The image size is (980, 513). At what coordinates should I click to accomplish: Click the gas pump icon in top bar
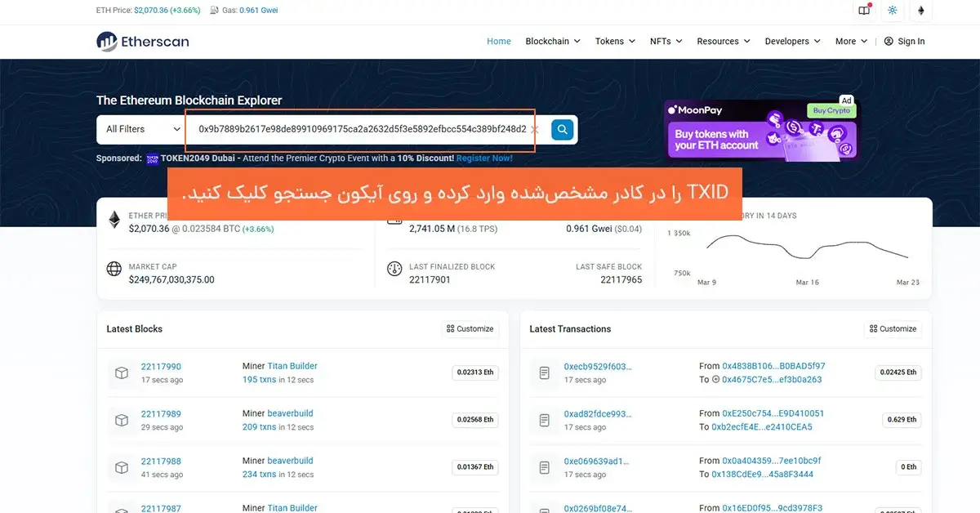click(x=214, y=11)
